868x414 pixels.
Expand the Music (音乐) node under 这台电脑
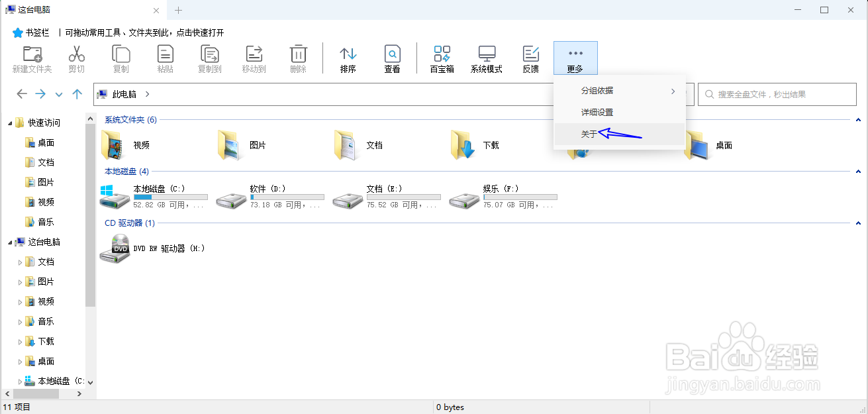pyautogui.click(x=20, y=321)
